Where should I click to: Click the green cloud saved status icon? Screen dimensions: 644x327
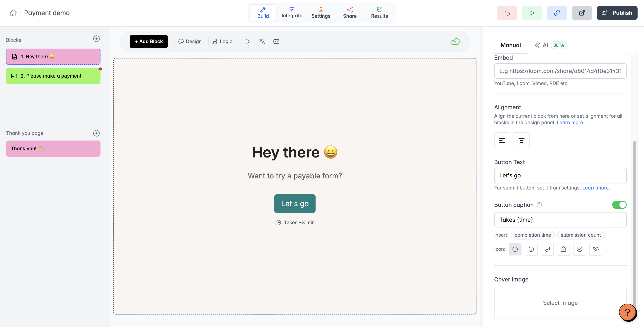(455, 42)
